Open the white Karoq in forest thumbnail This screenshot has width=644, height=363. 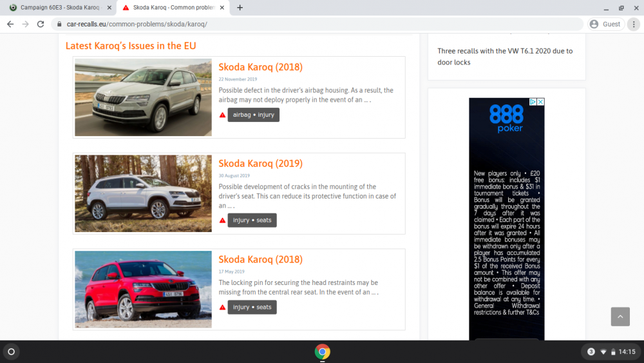click(x=144, y=193)
